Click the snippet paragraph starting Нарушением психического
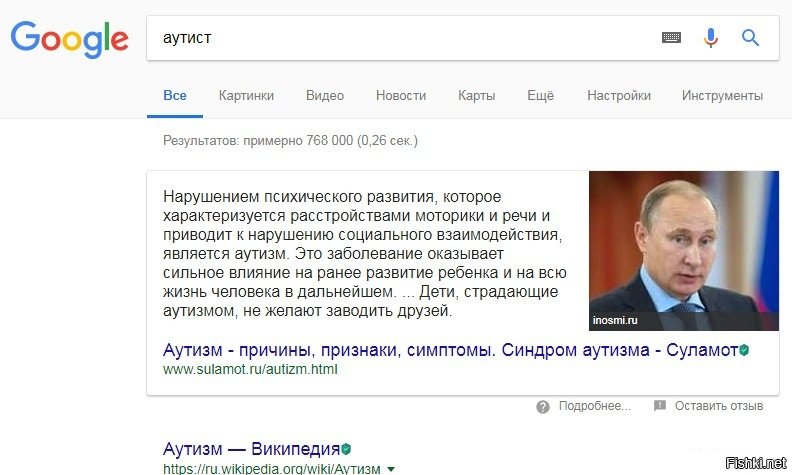The height and width of the screenshot is (475, 792). pos(365,253)
